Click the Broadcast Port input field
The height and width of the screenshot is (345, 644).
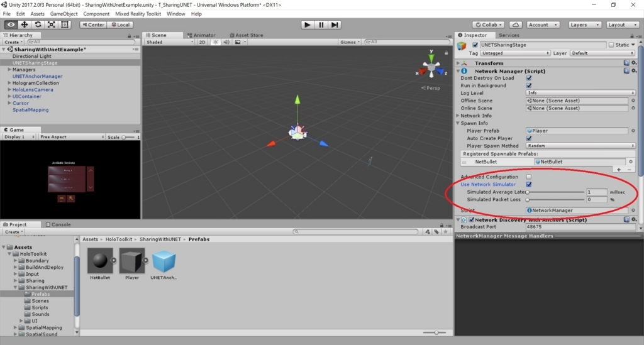pyautogui.click(x=580, y=227)
